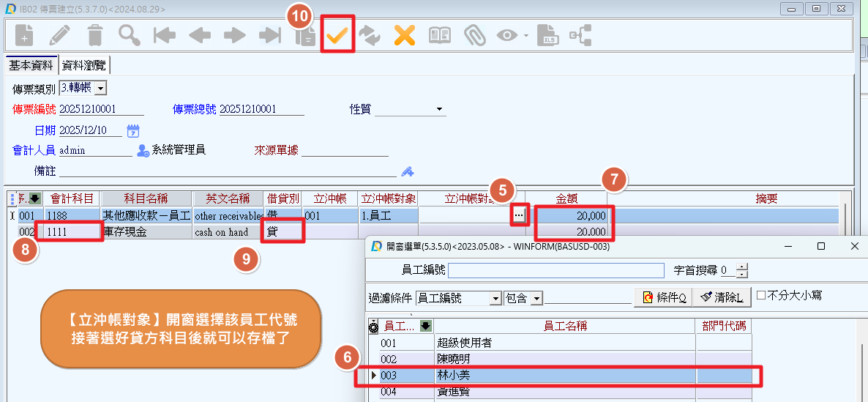Open the 傳票類別 dropdown
The image size is (868, 402).
coord(100,89)
